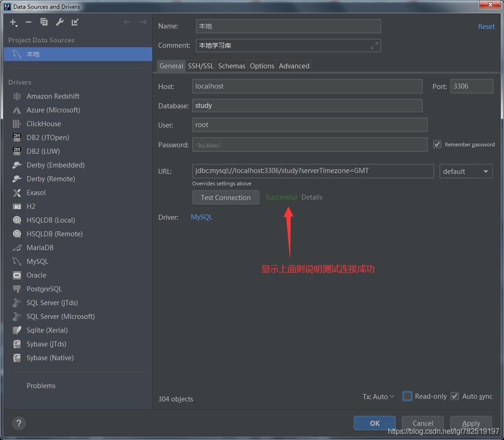Open the MySQL driver link

pos(201,217)
